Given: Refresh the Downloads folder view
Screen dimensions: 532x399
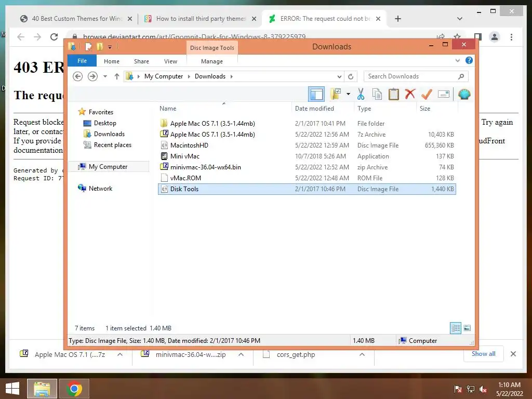Looking at the screenshot, I should pyautogui.click(x=351, y=77).
